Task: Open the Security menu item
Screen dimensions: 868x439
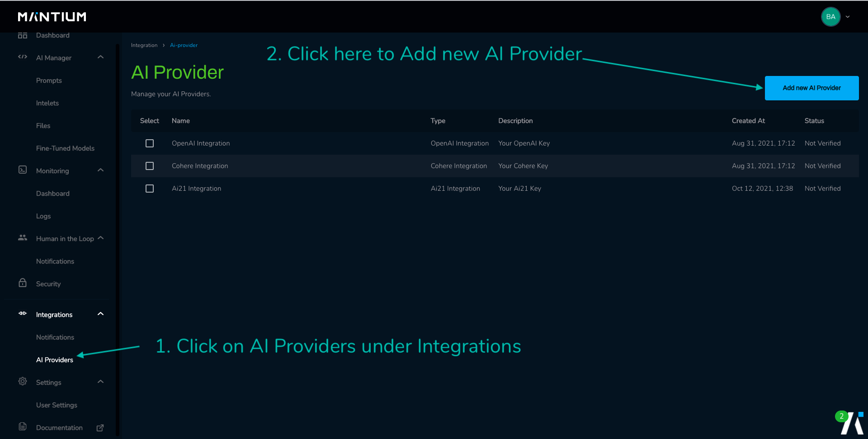Action: (48, 284)
